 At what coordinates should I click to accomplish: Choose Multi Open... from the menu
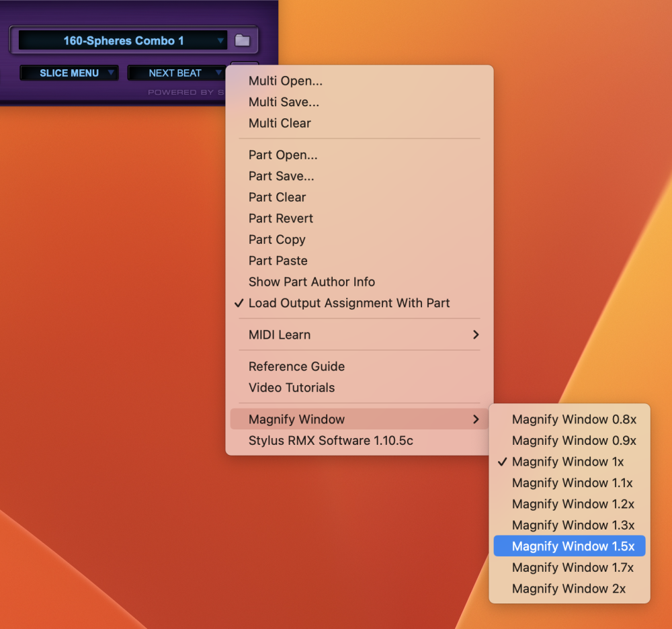(359, 81)
